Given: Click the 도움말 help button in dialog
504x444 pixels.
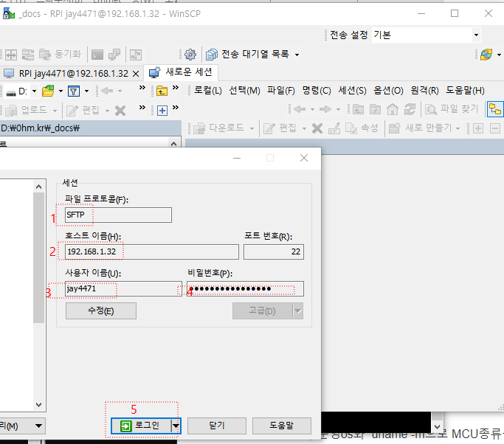Looking at the screenshot, I should (282, 426).
